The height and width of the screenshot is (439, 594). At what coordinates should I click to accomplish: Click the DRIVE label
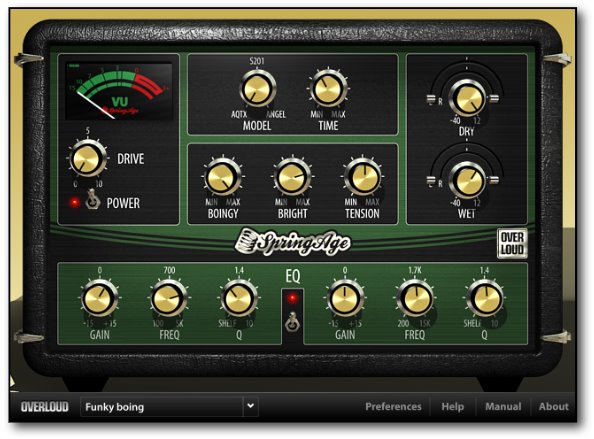click(x=130, y=159)
